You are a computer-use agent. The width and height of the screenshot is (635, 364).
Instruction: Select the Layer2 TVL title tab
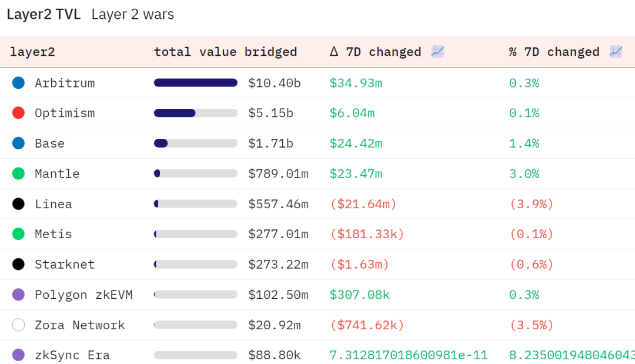point(44,14)
